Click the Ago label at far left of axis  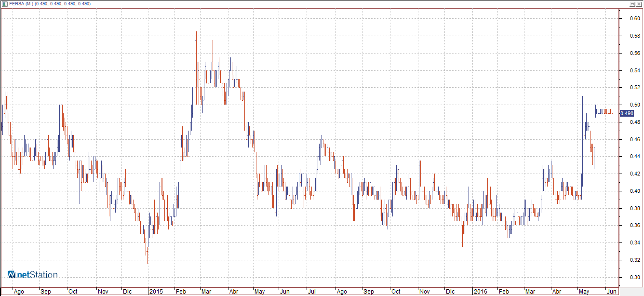click(19, 292)
